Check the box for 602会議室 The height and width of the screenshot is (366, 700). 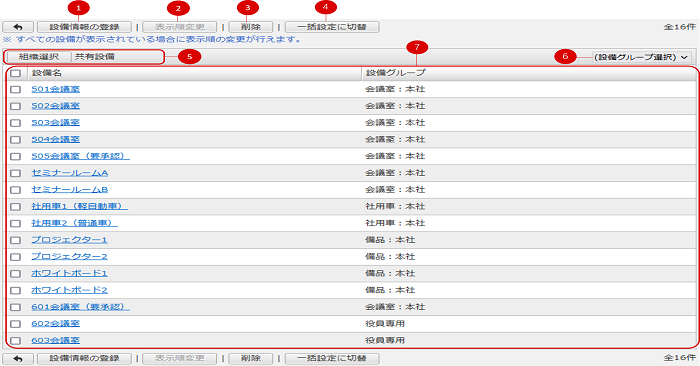pos(16,324)
